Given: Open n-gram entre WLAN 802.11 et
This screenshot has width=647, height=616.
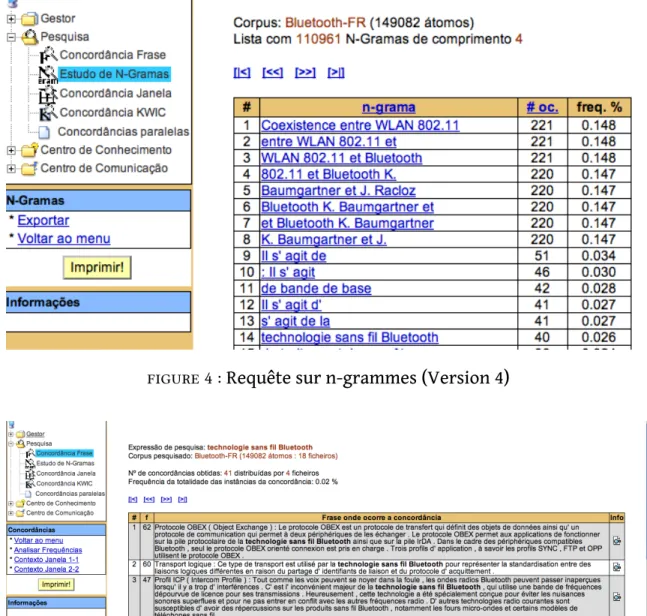Looking at the screenshot, I should pos(329,142).
